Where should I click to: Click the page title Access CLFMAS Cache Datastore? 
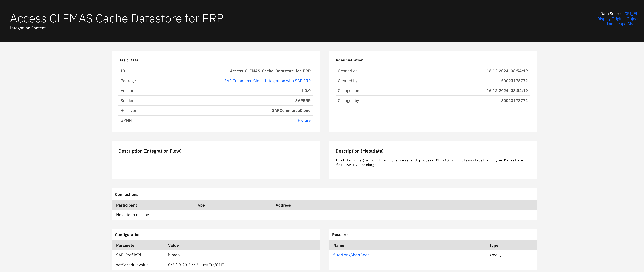(117, 19)
